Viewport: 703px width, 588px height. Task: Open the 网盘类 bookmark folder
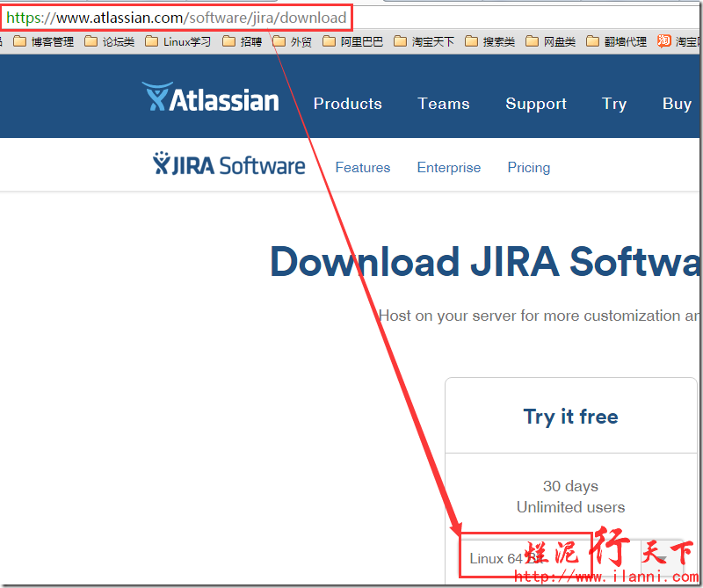click(551, 41)
